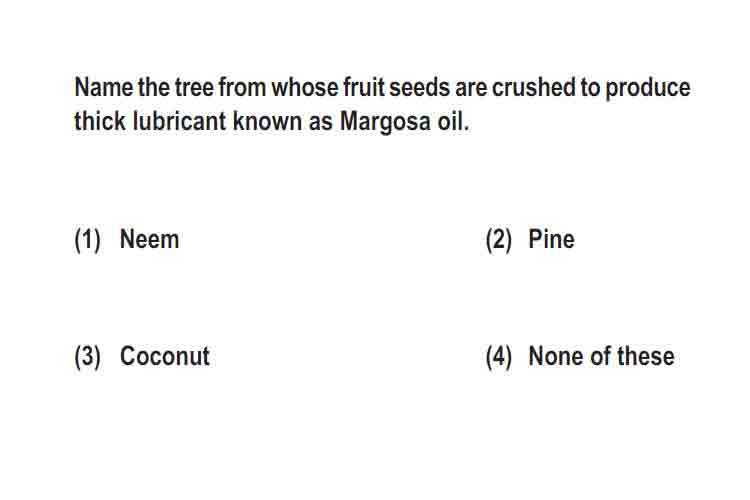Click the (2) option number label

tap(498, 240)
